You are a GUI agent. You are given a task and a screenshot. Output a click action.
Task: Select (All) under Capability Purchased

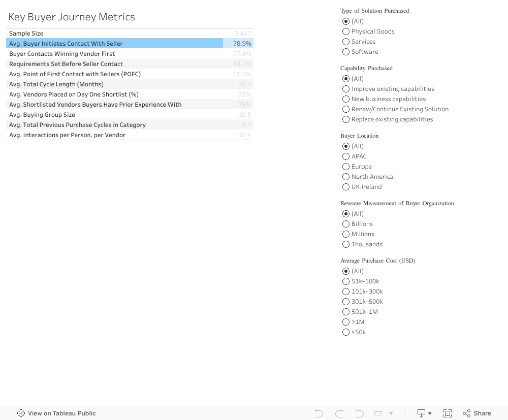tap(345, 79)
